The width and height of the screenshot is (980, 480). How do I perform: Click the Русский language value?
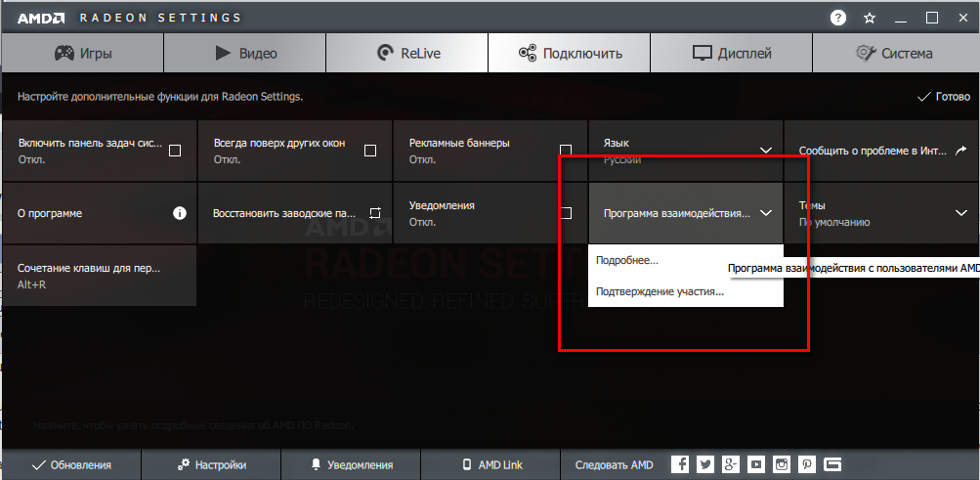click(x=621, y=160)
